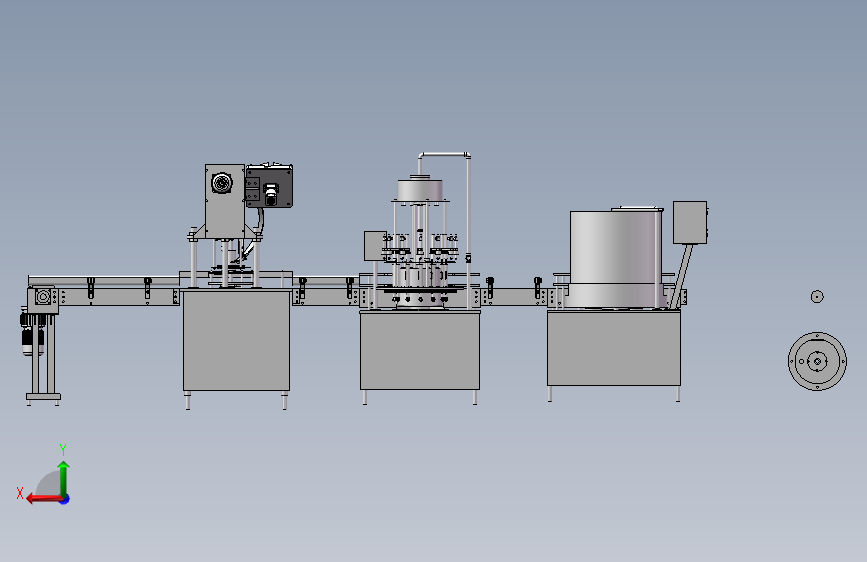Image resolution: width=867 pixels, height=562 pixels.
Task: Select the large cylindrical drum on the right machine
Action: [616, 258]
